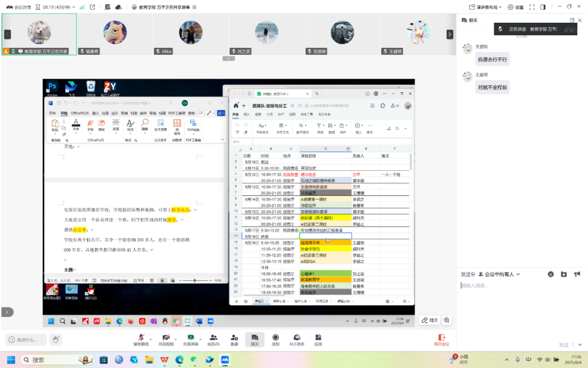
Task: Click the 录制 (Record) icon
Action: (276, 340)
